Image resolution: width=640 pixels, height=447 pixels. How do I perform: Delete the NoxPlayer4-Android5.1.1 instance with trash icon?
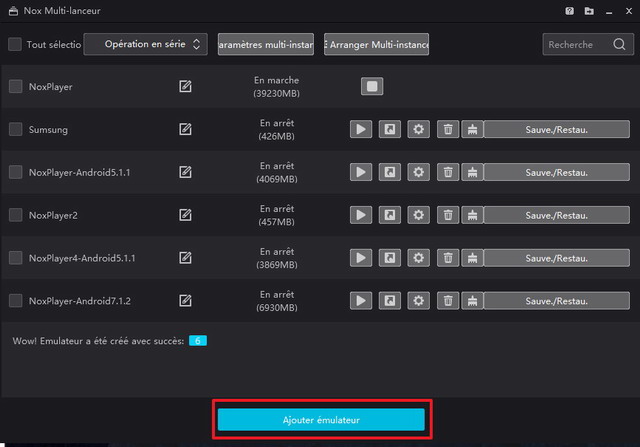[x=449, y=258]
